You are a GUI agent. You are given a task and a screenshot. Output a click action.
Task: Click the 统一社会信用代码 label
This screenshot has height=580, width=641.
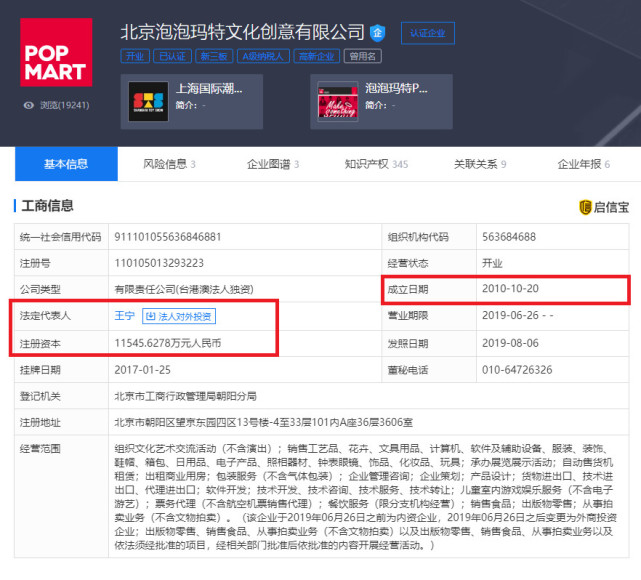click(61, 237)
